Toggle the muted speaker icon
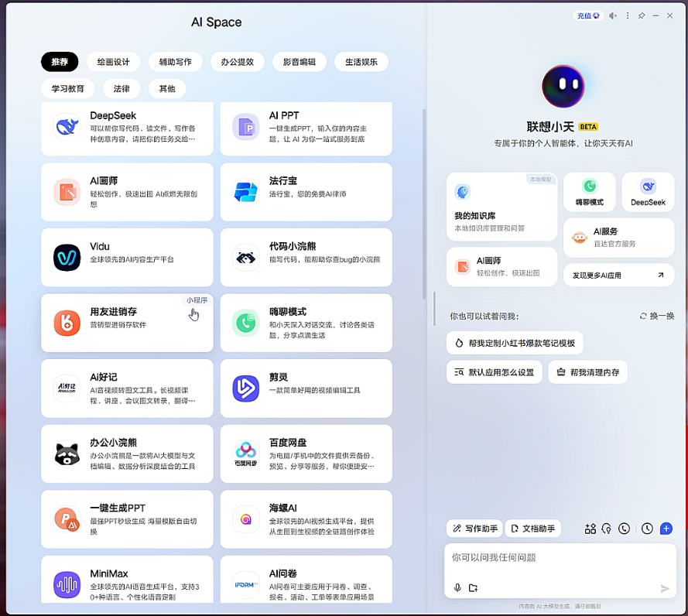Image resolution: width=688 pixels, height=616 pixels. coord(613,15)
